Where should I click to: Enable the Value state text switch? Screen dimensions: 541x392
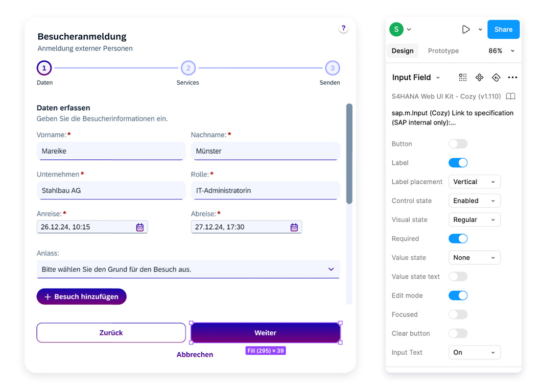point(458,277)
